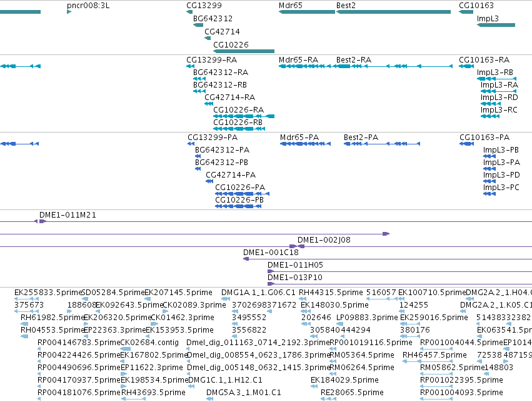Select protein CG10163-PA
The height and width of the screenshot is (402, 532).
tap(466, 144)
